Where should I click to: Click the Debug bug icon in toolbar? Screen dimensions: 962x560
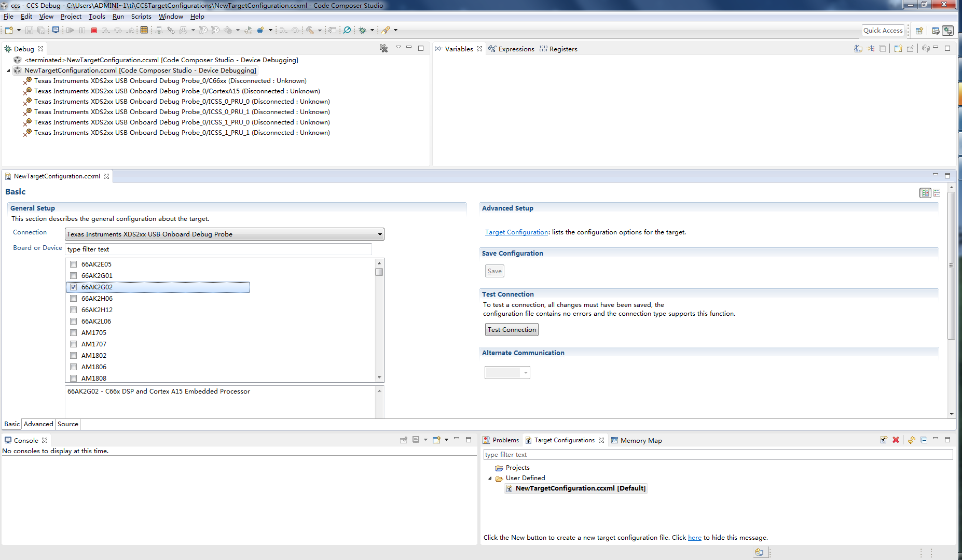tap(363, 31)
